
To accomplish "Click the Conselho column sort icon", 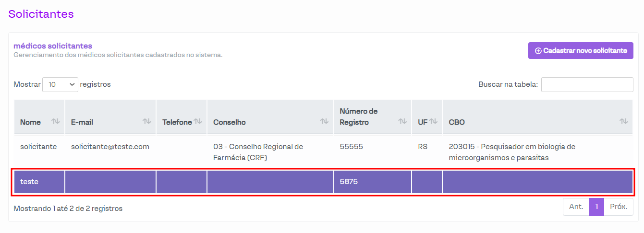I will [325, 122].
